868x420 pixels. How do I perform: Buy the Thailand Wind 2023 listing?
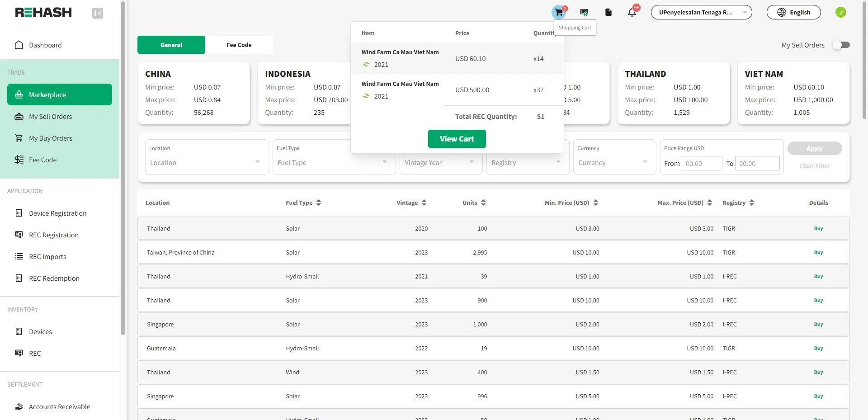(x=818, y=372)
